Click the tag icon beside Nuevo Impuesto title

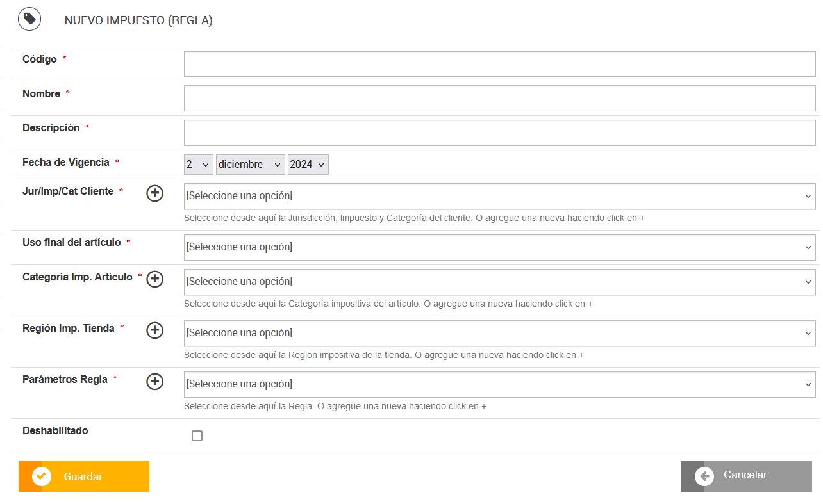coord(29,20)
